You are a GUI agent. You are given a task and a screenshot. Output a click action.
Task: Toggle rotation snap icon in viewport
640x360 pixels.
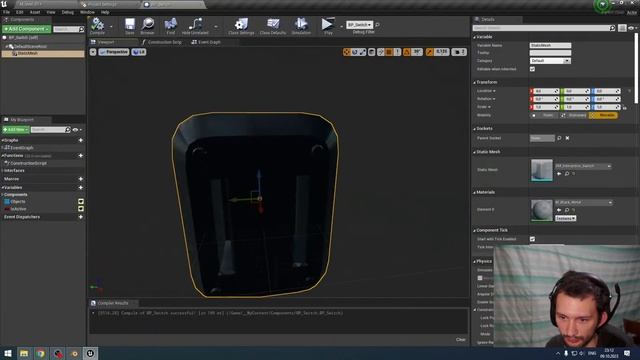click(407, 52)
